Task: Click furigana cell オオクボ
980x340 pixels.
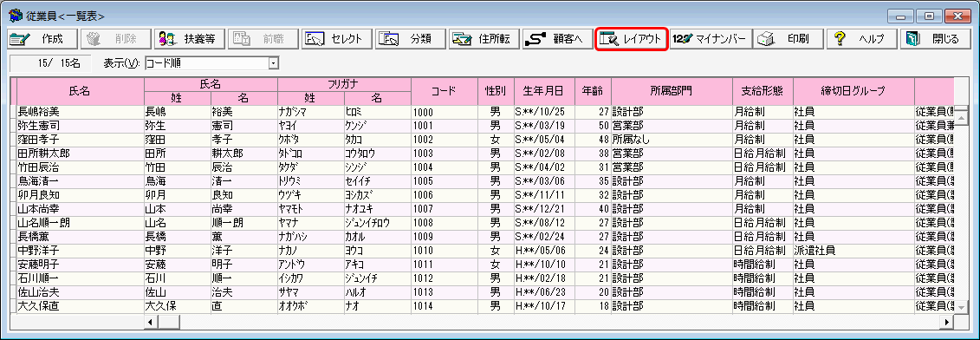Action: [310, 305]
